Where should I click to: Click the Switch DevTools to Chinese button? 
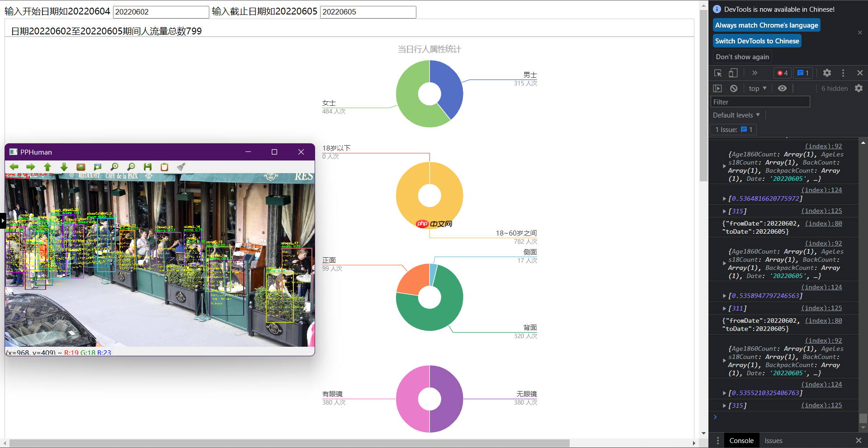tap(757, 41)
